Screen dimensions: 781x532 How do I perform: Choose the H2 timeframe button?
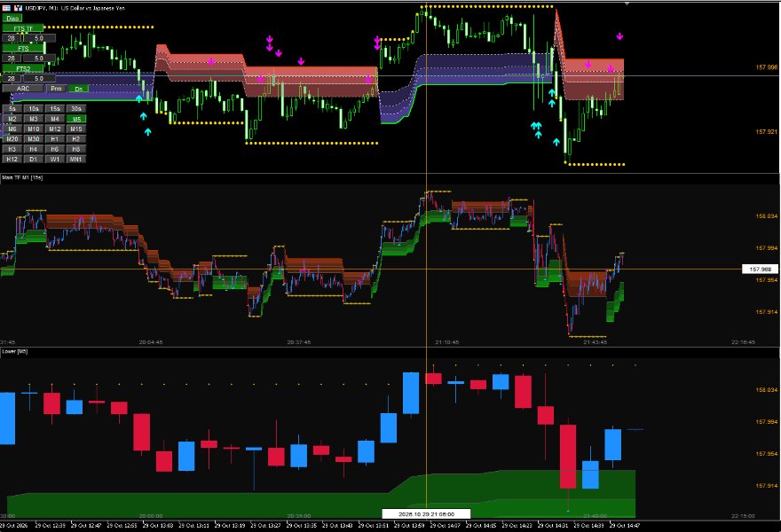pyautogui.click(x=76, y=139)
